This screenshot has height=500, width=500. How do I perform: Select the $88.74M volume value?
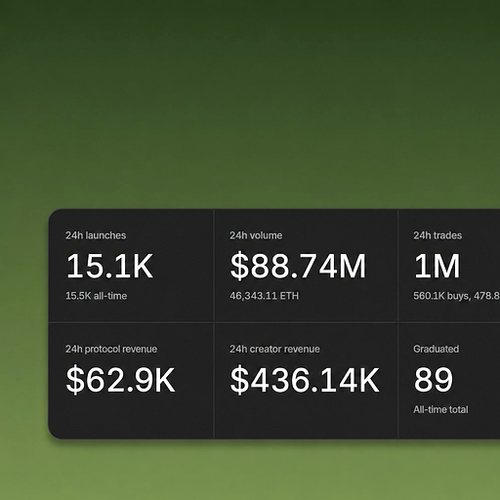[298, 266]
